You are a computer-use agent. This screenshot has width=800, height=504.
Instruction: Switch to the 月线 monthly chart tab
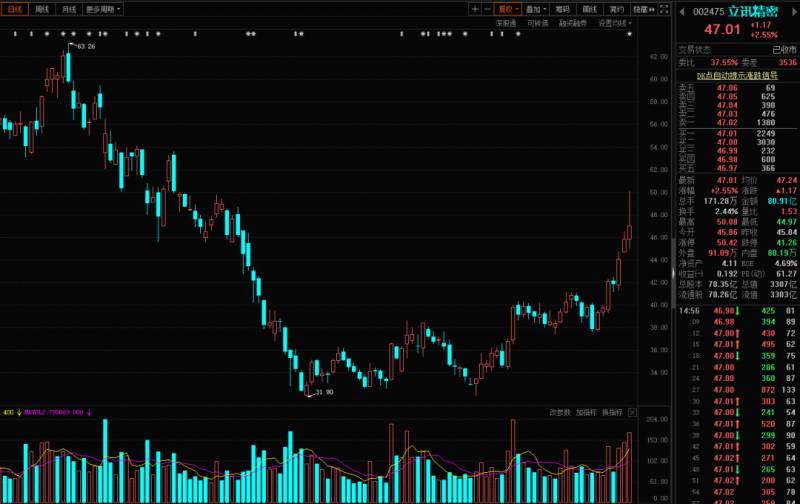coord(68,9)
